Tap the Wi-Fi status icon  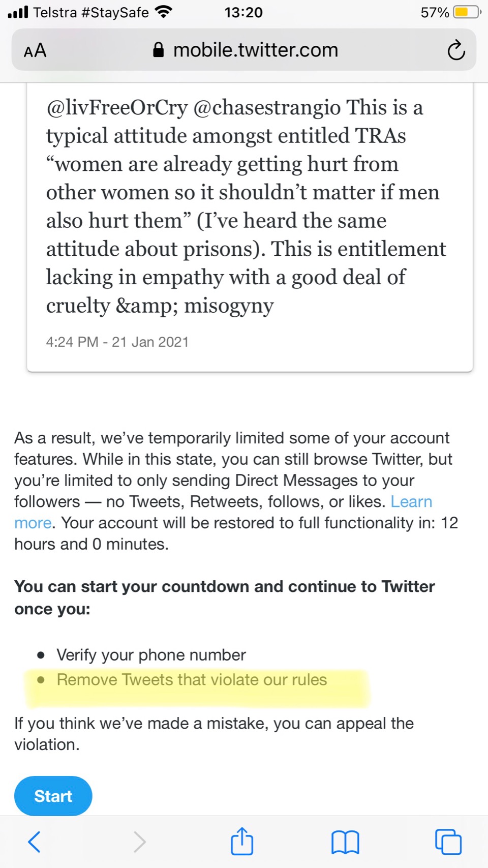[x=163, y=12]
